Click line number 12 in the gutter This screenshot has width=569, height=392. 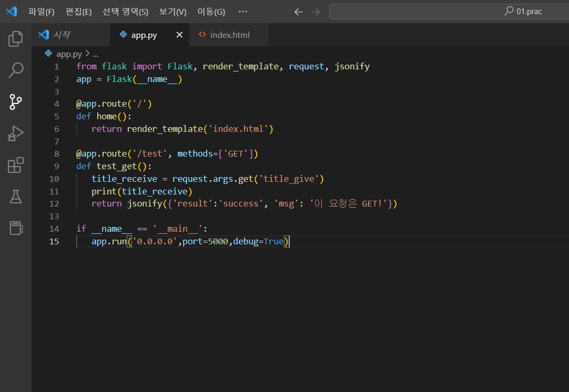coord(54,204)
